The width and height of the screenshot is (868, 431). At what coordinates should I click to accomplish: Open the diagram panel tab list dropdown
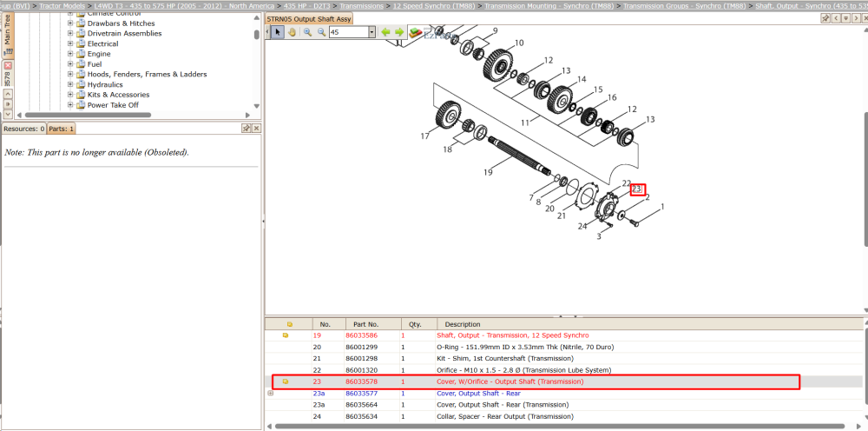pos(846,18)
